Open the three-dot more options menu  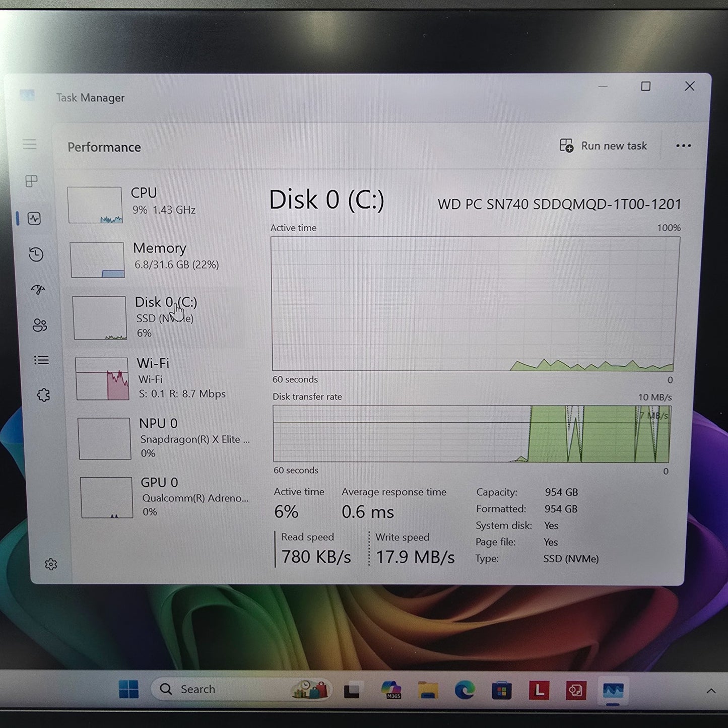(683, 146)
